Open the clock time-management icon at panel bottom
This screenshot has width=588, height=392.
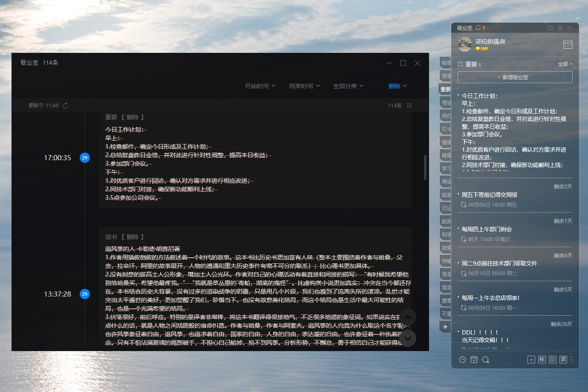pyautogui.click(x=462, y=360)
